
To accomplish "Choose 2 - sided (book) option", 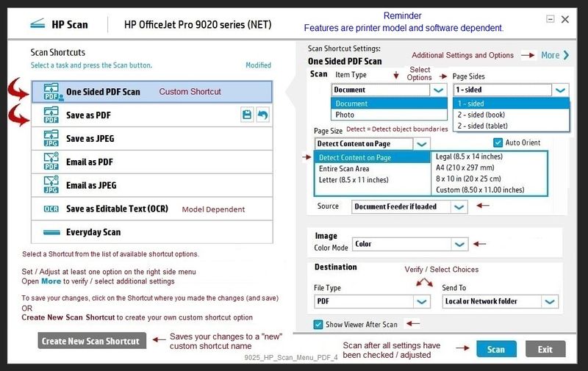I will [511, 115].
